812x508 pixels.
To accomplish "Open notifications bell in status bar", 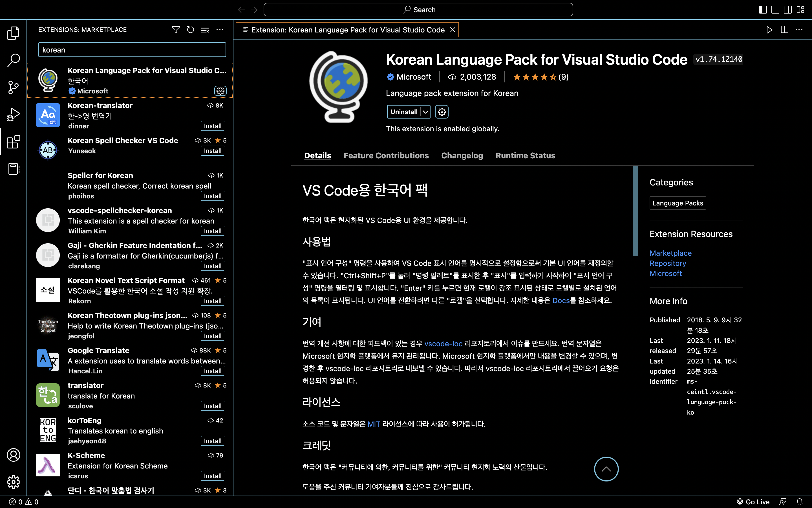I will (800, 502).
